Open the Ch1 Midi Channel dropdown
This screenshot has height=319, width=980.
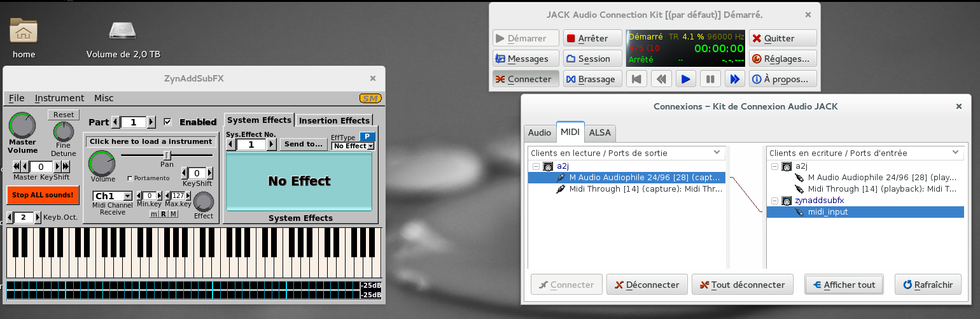tap(113, 196)
